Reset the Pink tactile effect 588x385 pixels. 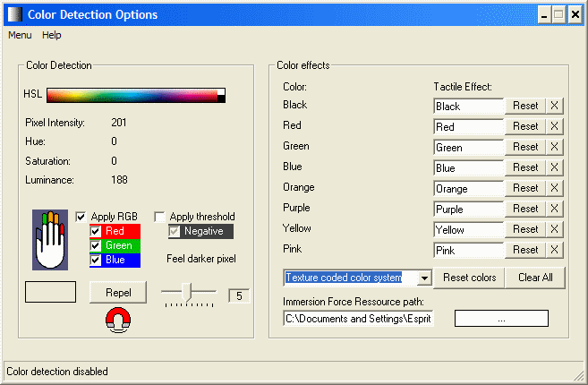(525, 251)
